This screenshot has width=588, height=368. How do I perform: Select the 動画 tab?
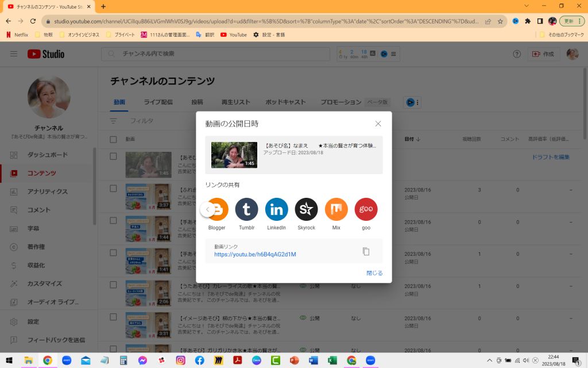[119, 102]
